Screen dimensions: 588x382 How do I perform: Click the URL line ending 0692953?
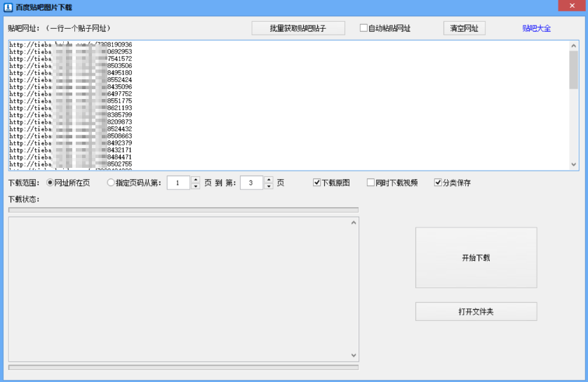(x=70, y=51)
